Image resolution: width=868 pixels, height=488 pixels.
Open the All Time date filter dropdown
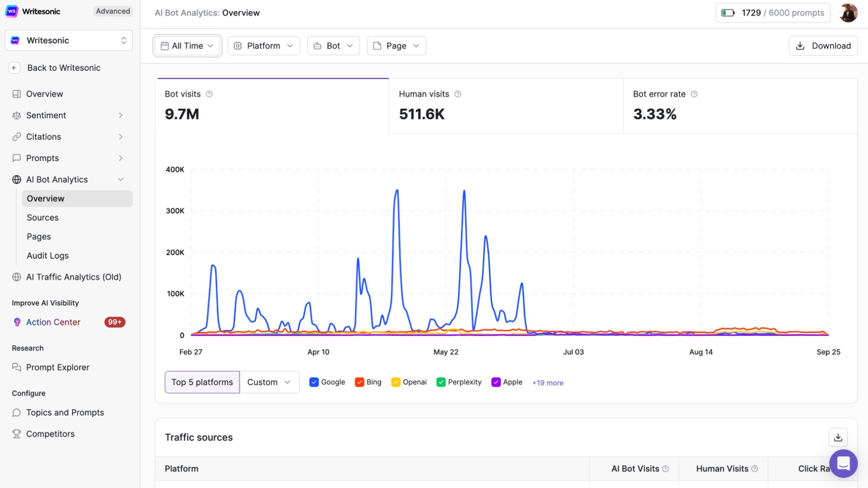tap(187, 45)
